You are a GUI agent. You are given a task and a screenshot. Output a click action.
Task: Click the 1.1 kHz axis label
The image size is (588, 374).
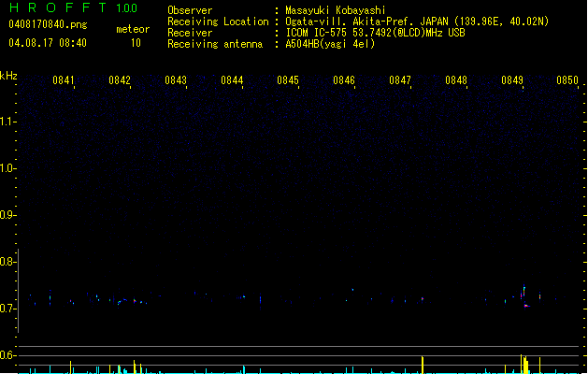pyautogui.click(x=8, y=122)
